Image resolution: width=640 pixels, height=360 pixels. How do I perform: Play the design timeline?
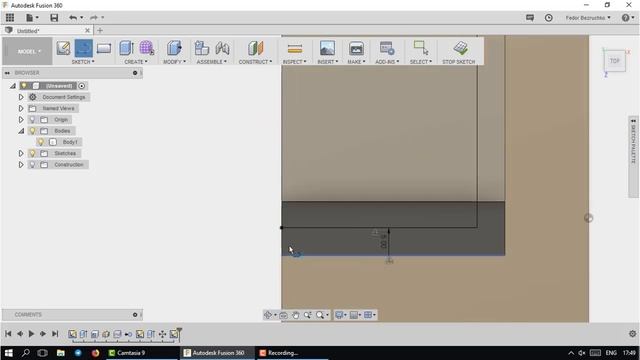pos(31,333)
